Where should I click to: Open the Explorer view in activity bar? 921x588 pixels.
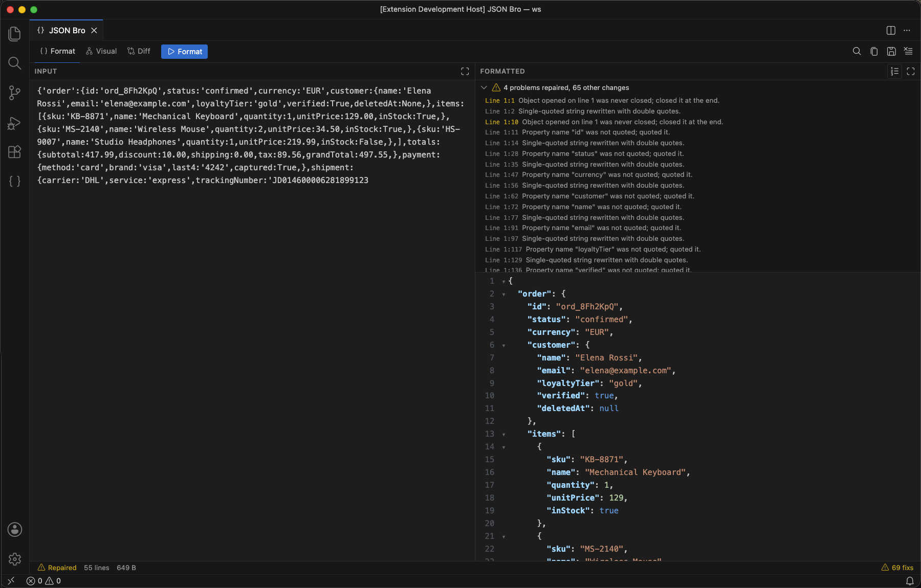pyautogui.click(x=15, y=34)
